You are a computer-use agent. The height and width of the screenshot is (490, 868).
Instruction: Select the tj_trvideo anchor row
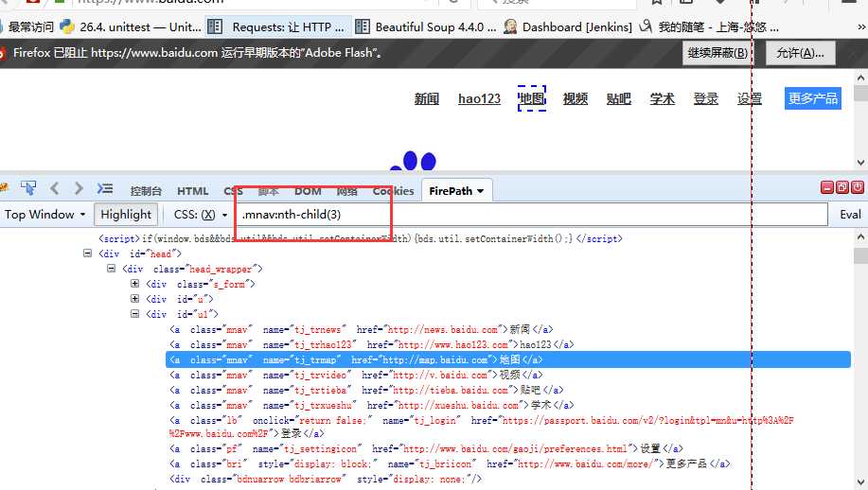pyautogui.click(x=356, y=375)
